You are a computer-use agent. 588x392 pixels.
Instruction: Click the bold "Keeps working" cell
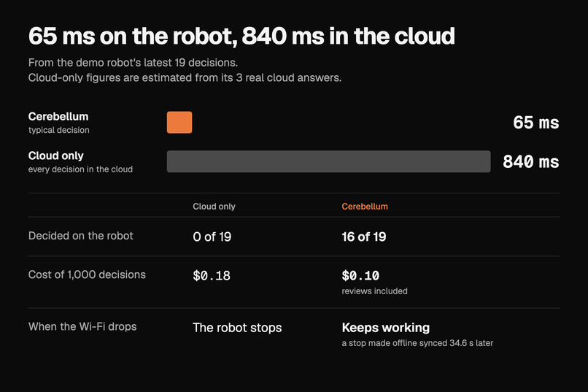[x=385, y=328]
